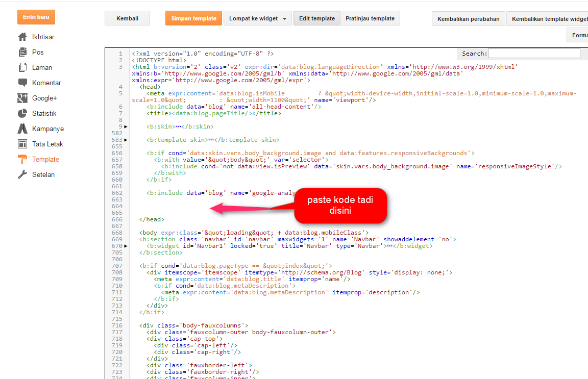588x379 pixels.
Task: Click the <?xml version declaration line
Action: pyautogui.click(x=203, y=54)
